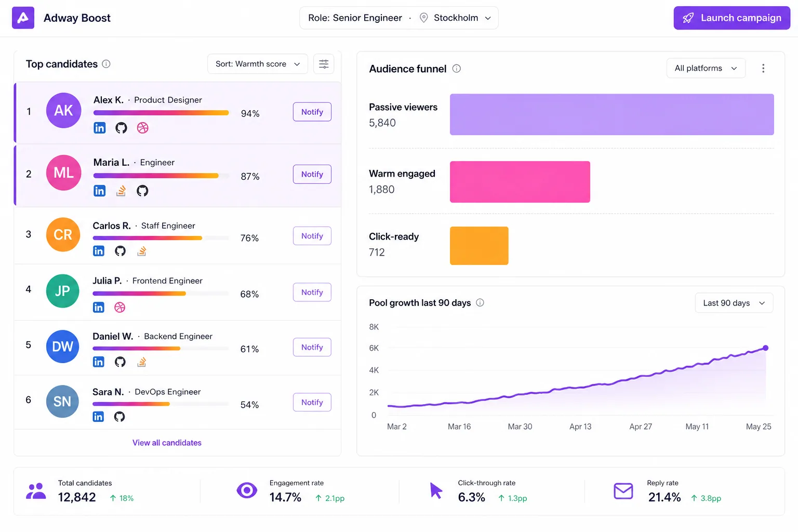This screenshot has height=532, width=798.
Task: Open Daniel W.'s Stack Overflow icon
Action: (142, 362)
